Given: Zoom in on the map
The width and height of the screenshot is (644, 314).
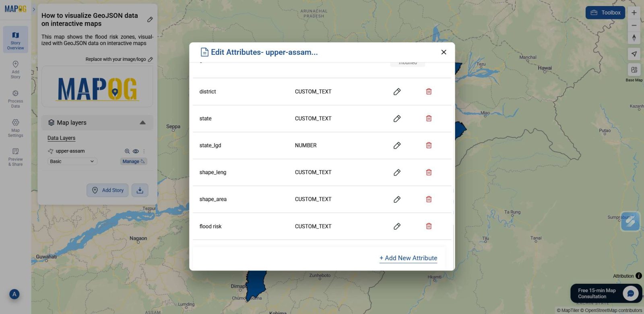Looking at the screenshot, I should 634,12.
